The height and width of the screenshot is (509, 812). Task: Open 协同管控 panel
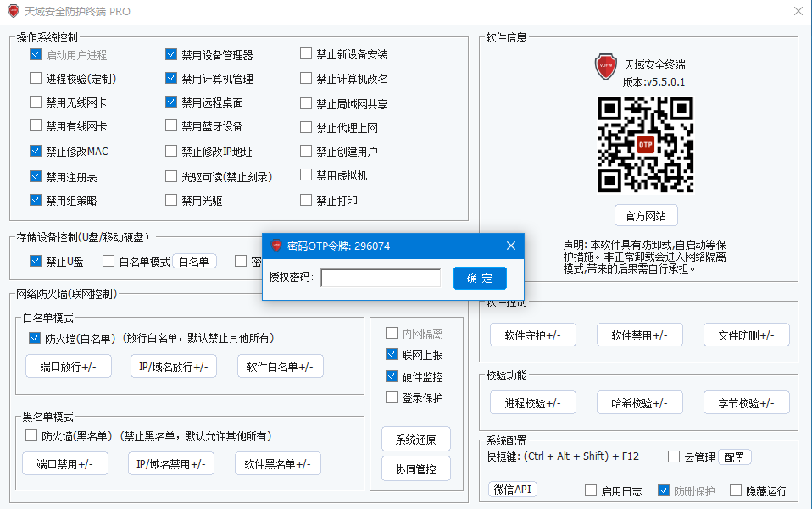click(415, 468)
